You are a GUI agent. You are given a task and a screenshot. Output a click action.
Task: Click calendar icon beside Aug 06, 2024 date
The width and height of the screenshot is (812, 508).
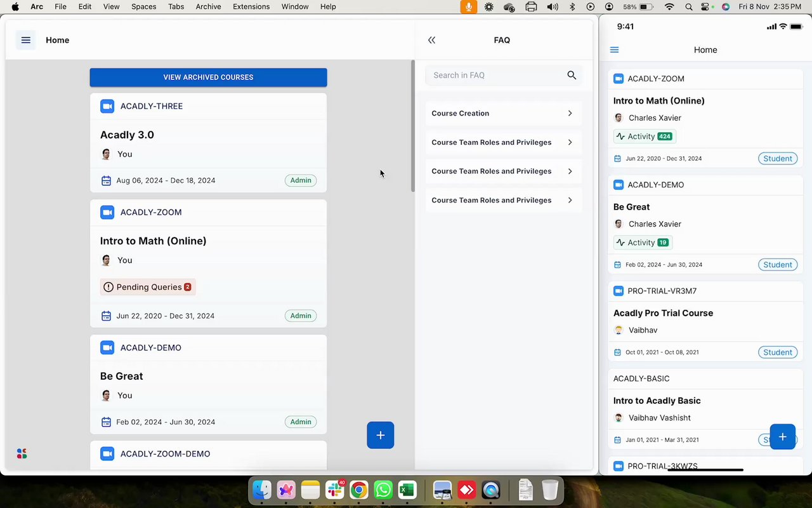click(107, 180)
